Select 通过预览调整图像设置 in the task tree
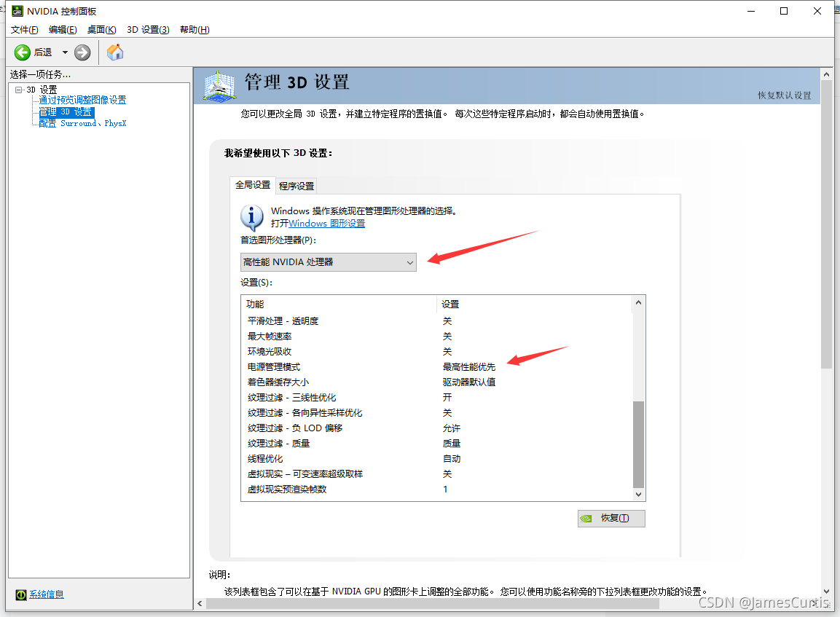Image resolution: width=840 pixels, height=617 pixels. pyautogui.click(x=82, y=100)
